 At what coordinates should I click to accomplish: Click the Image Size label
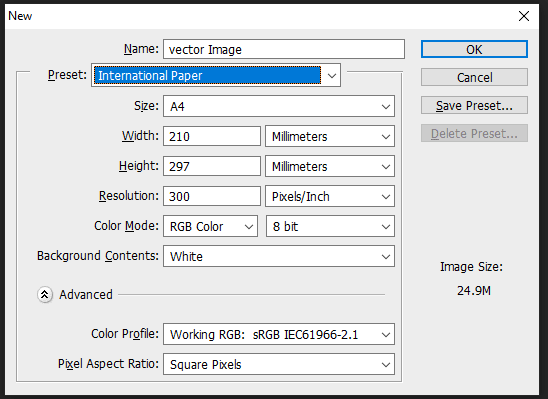coord(471,267)
